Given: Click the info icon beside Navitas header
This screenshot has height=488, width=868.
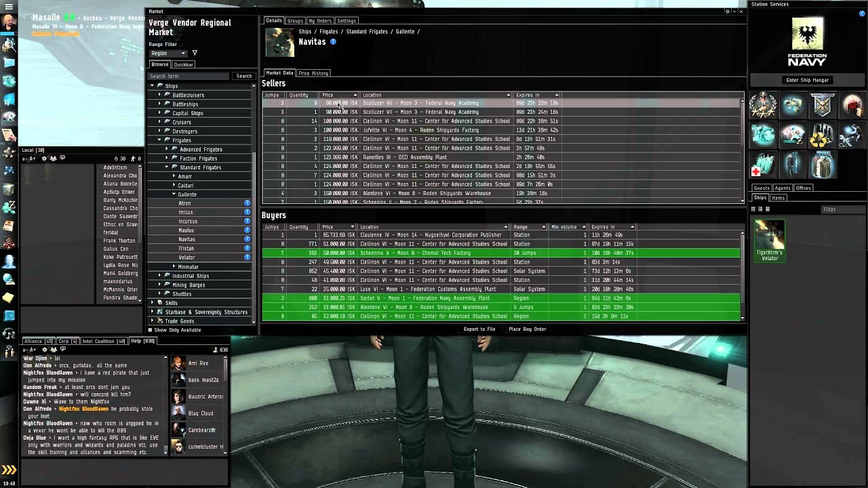Looking at the screenshot, I should 333,41.
